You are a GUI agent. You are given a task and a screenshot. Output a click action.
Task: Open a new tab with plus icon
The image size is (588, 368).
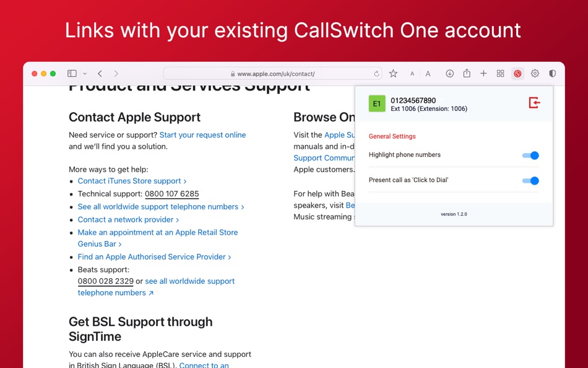[483, 74]
